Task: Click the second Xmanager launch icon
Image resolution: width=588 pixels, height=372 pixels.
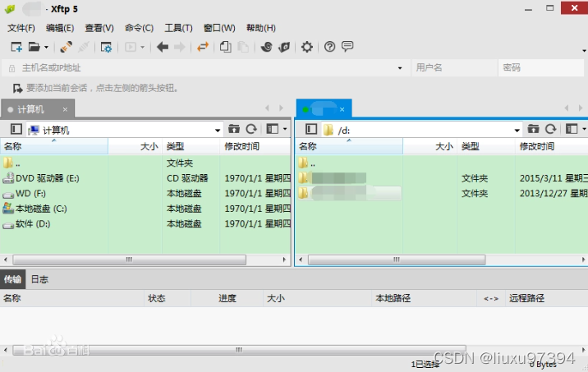Action: point(284,47)
